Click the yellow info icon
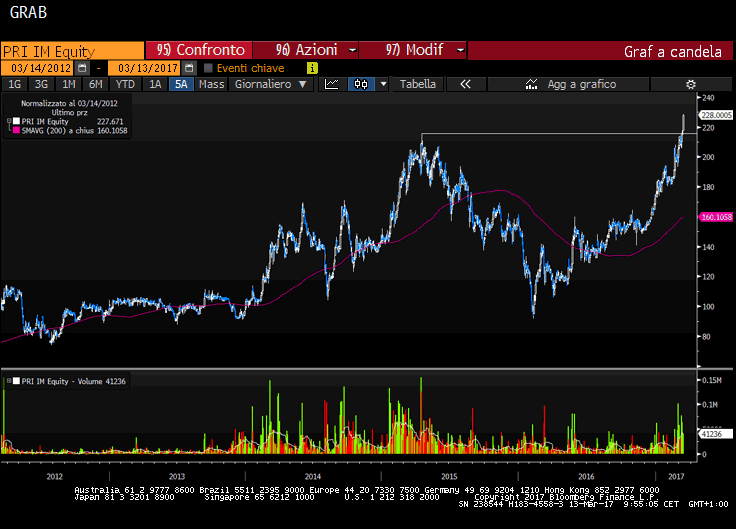The width and height of the screenshot is (736, 529). (x=312, y=68)
